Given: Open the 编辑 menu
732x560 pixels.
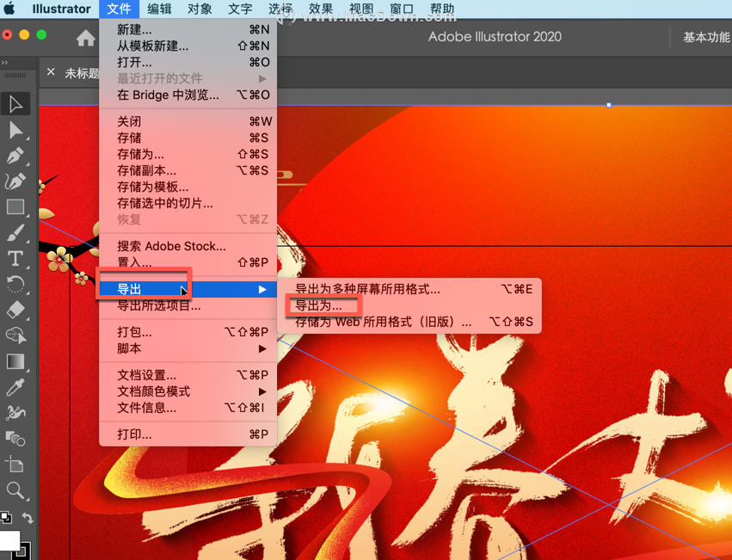Looking at the screenshot, I should click(159, 9).
